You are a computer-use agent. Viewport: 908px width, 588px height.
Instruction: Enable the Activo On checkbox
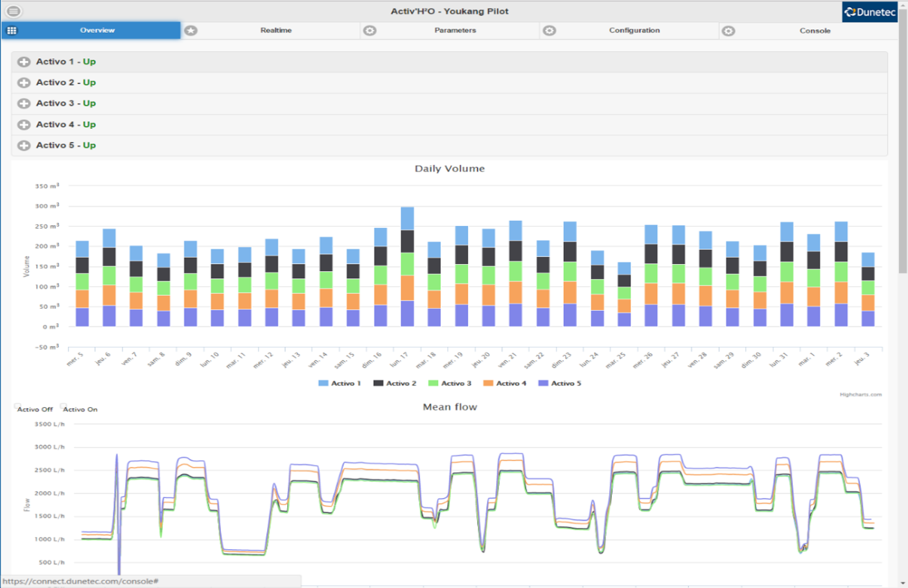[x=64, y=407]
